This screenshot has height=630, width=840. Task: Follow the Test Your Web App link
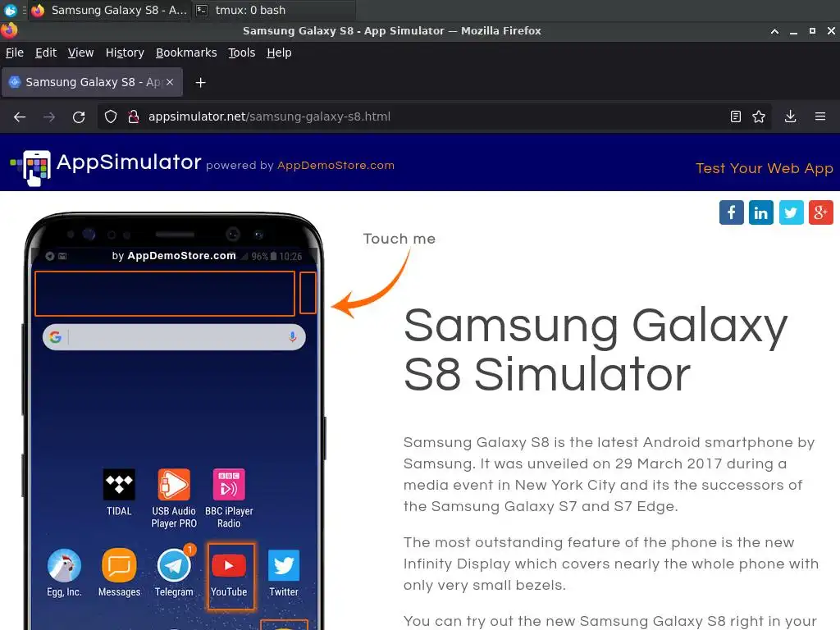[x=765, y=168]
